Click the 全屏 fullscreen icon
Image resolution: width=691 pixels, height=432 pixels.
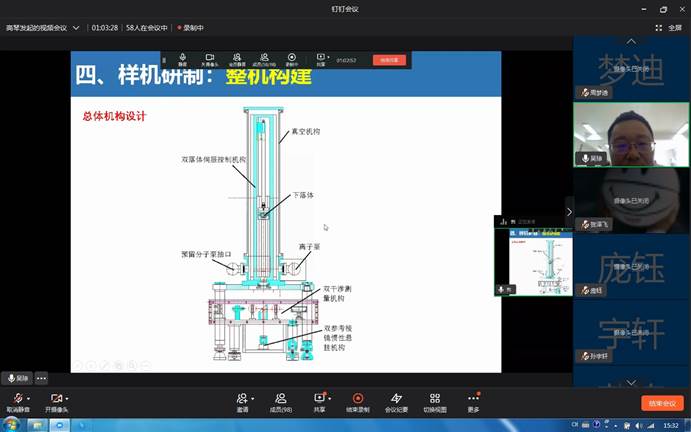tap(672, 27)
